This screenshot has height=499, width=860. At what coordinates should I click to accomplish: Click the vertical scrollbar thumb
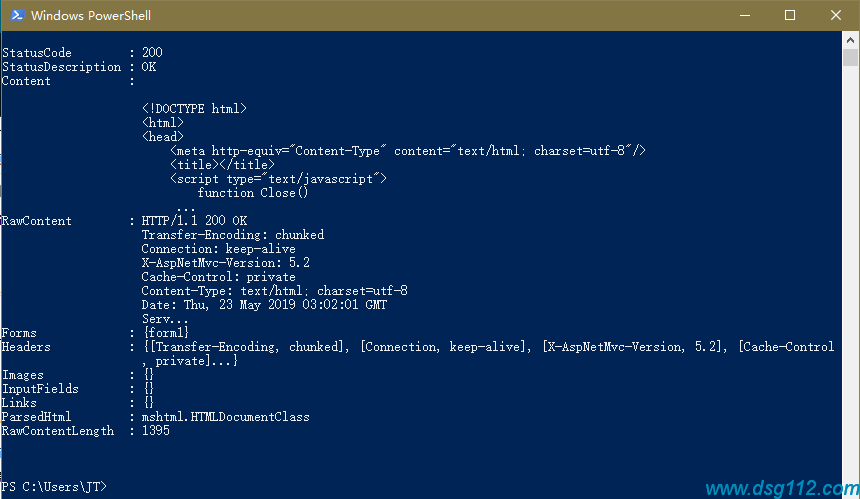pyautogui.click(x=850, y=57)
